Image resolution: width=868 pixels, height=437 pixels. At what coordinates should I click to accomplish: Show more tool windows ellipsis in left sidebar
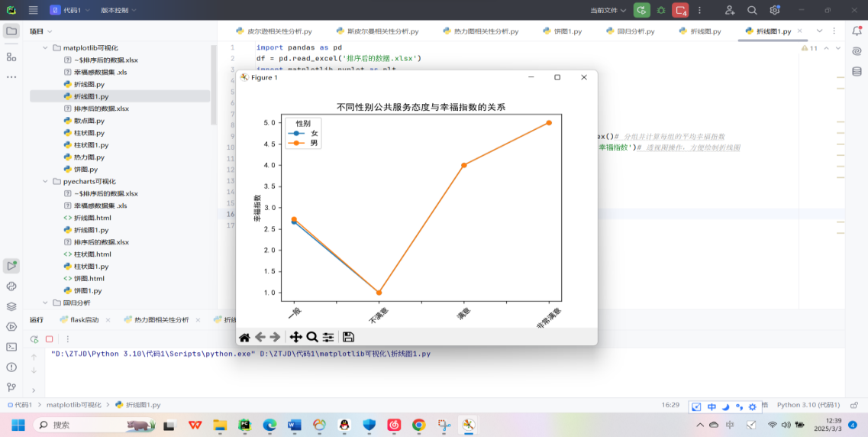click(x=11, y=77)
